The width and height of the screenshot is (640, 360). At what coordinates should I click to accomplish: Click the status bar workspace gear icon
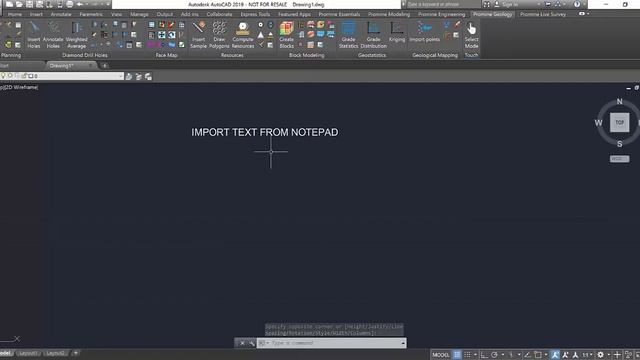(600, 355)
